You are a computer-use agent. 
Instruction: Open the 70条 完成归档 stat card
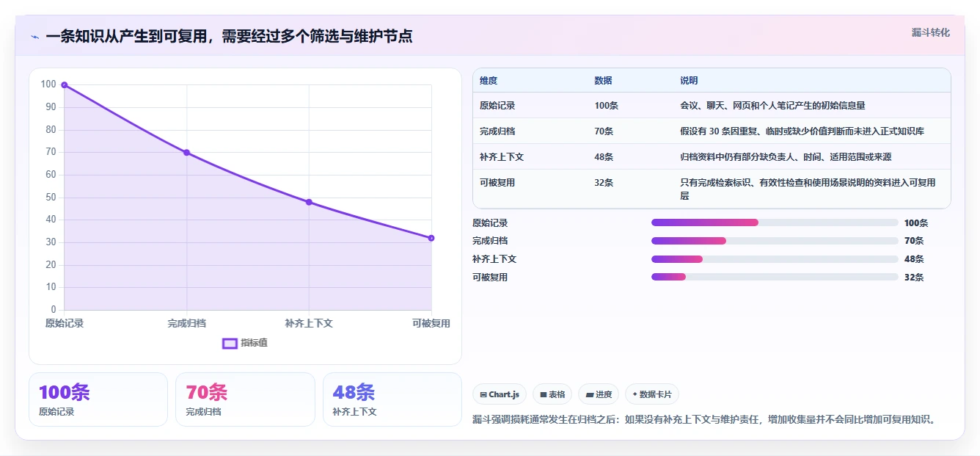pos(245,399)
